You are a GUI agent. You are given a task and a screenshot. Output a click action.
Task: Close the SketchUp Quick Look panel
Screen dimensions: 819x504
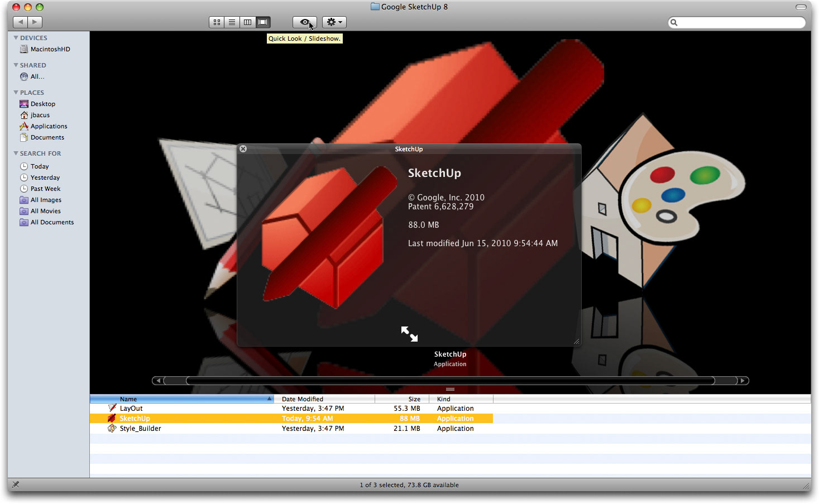[243, 149]
